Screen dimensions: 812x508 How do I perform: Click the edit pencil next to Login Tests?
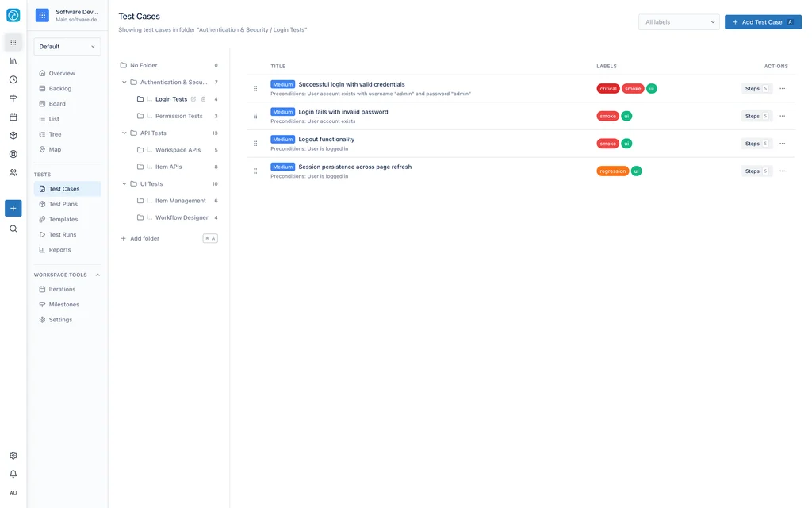point(193,99)
